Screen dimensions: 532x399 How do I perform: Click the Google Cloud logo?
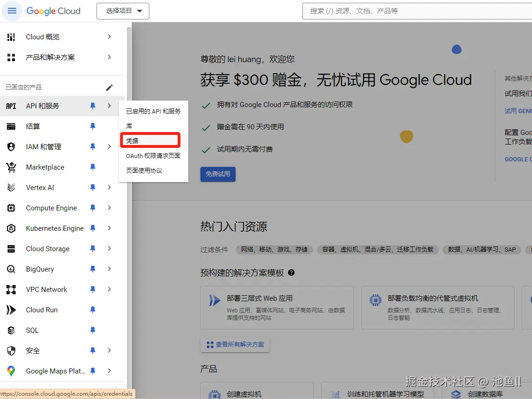tap(53, 11)
